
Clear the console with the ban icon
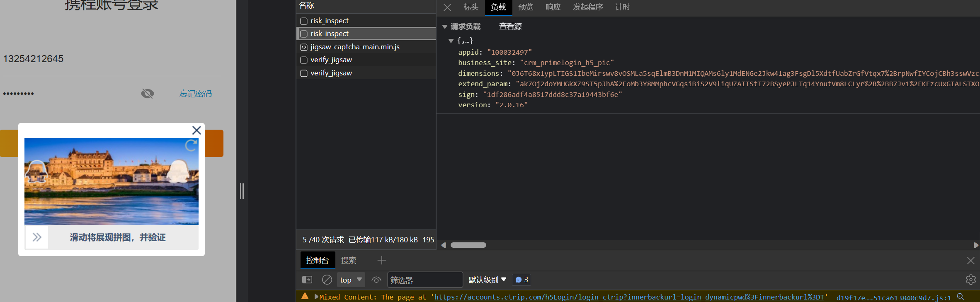[327, 280]
